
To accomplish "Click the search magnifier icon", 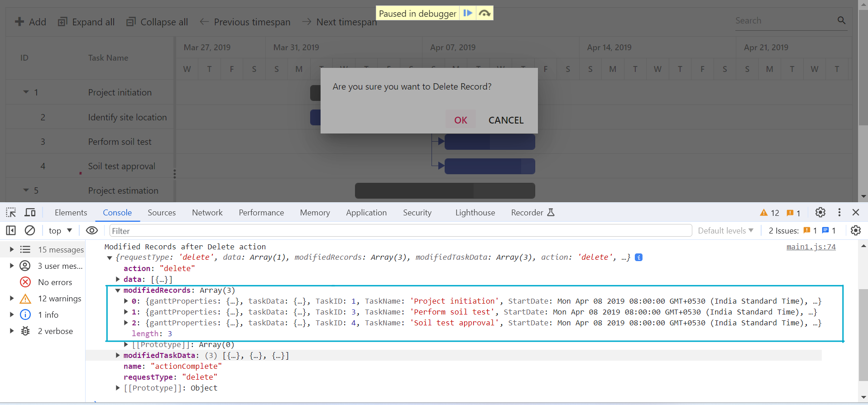I will click(841, 20).
